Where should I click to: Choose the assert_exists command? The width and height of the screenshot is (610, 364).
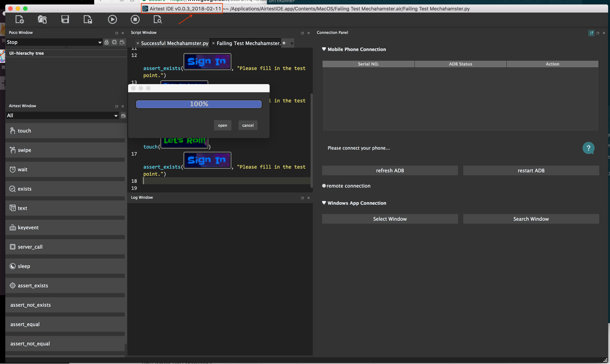65,286
